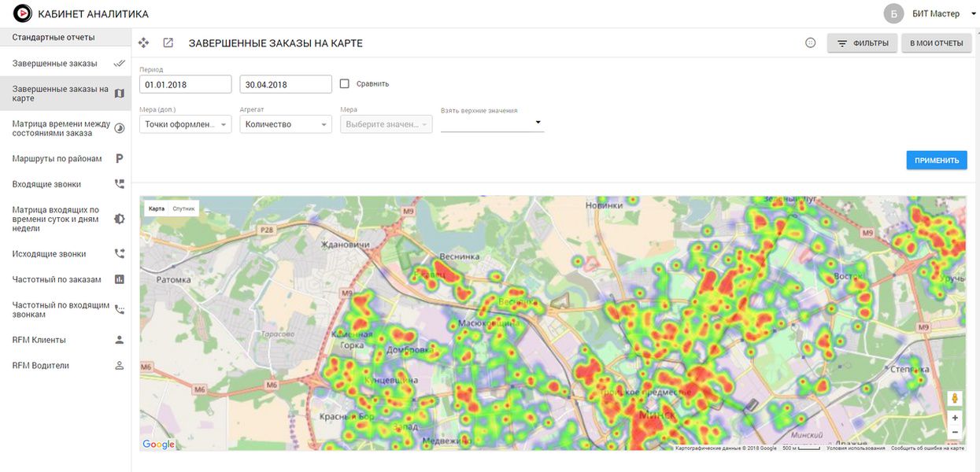
Task: Switch map to Карта view
Action: 157,208
